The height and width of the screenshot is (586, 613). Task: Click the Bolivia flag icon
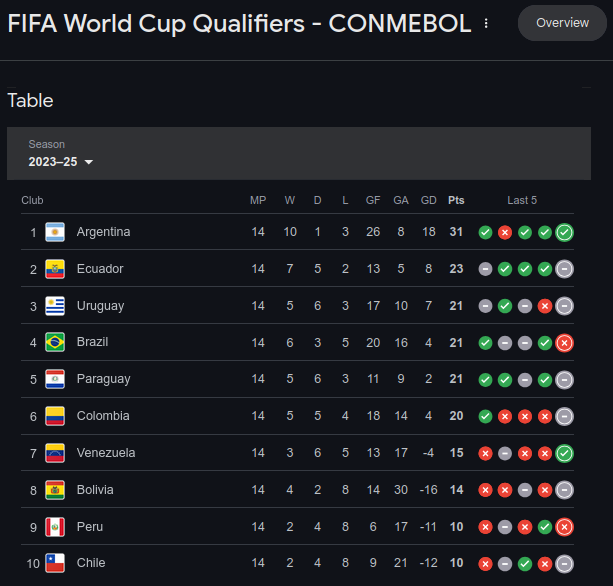(55, 490)
